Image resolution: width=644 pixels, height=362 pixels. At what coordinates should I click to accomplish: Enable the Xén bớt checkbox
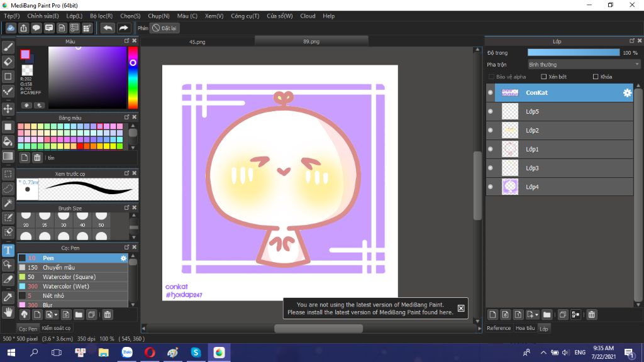pyautogui.click(x=543, y=77)
